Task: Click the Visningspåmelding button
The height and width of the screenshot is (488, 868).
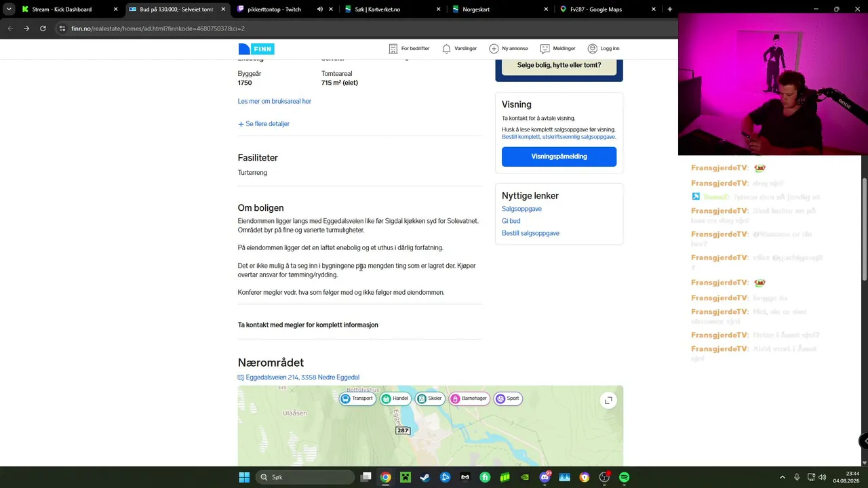Action: [x=559, y=157]
